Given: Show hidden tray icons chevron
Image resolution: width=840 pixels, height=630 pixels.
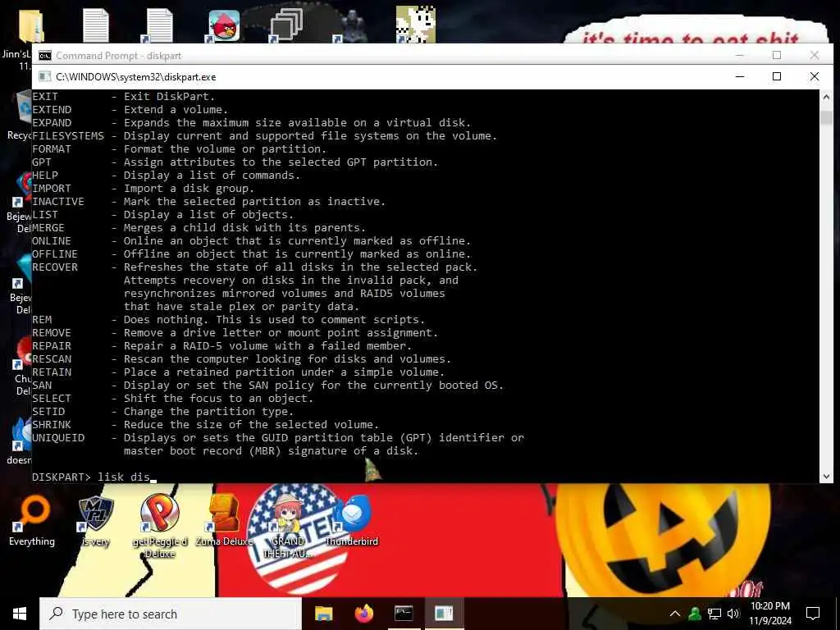Looking at the screenshot, I should (x=675, y=614).
